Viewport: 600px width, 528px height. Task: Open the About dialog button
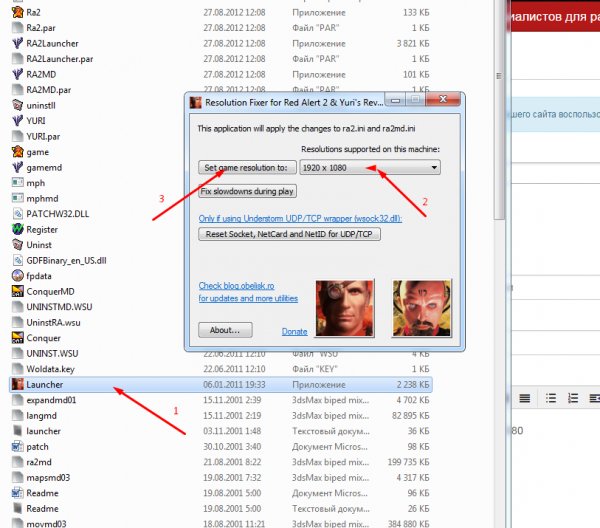(225, 330)
